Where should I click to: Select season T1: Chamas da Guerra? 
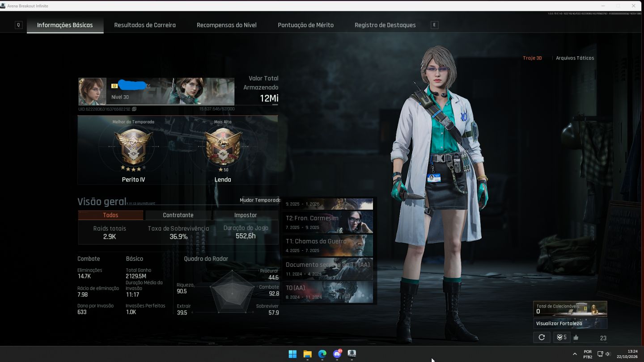point(329,245)
